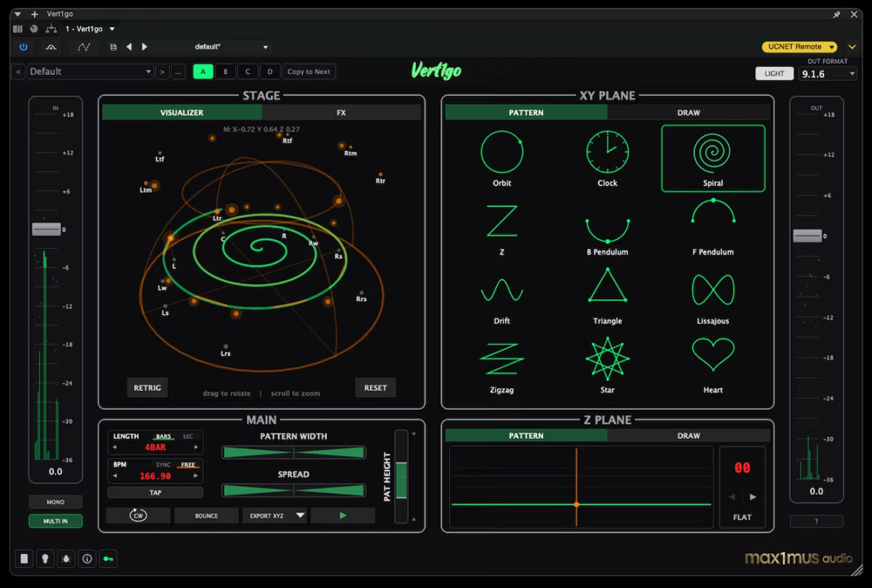Screen dimensions: 872x588
Task: Click Copy to Next button
Action: coord(309,71)
